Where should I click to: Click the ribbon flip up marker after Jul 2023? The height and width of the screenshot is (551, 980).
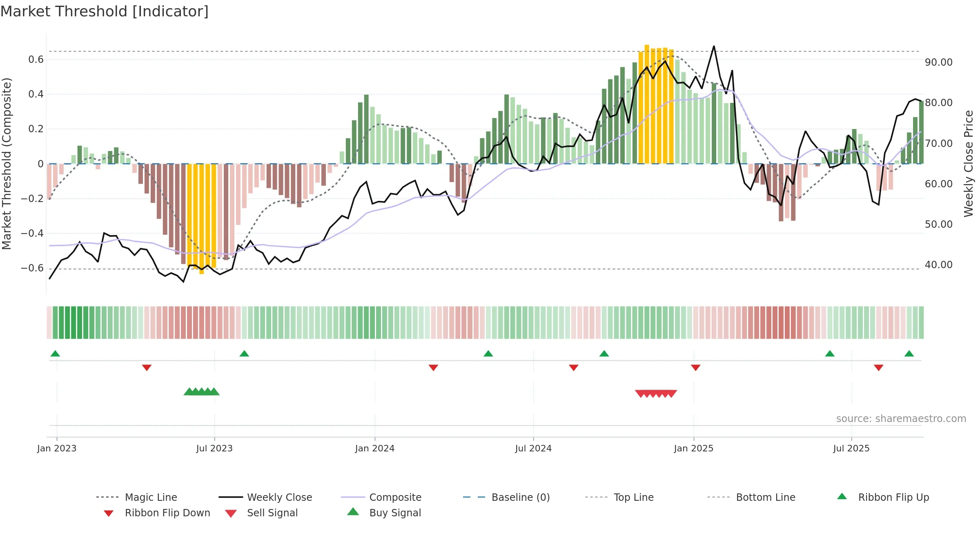244,353
